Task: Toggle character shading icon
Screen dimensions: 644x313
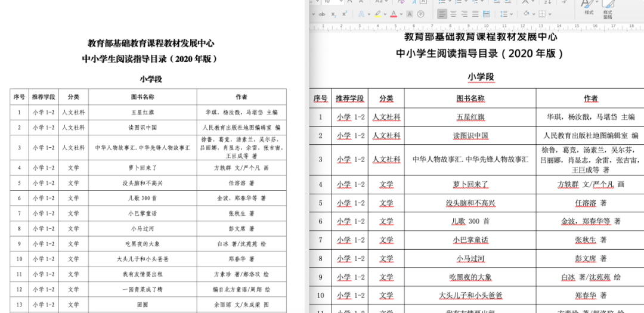Action: pos(410,14)
